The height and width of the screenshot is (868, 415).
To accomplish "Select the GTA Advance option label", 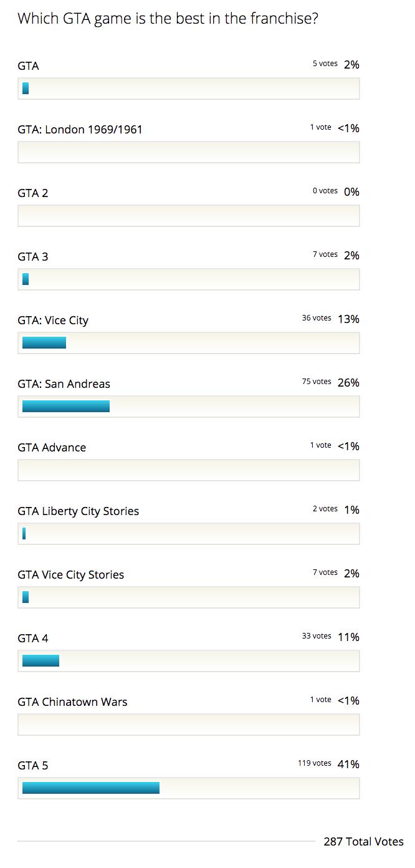I will click(52, 448).
